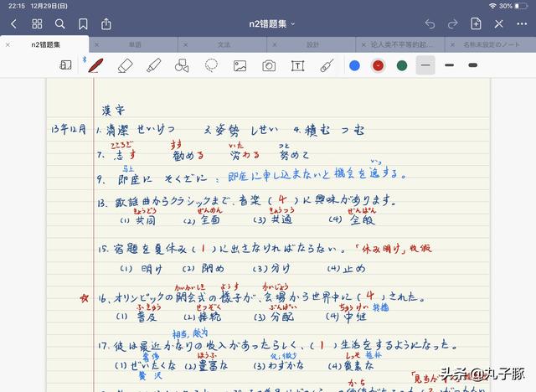This screenshot has height=392, width=536.
Task: Insert an image with picture tool
Action: (240, 65)
